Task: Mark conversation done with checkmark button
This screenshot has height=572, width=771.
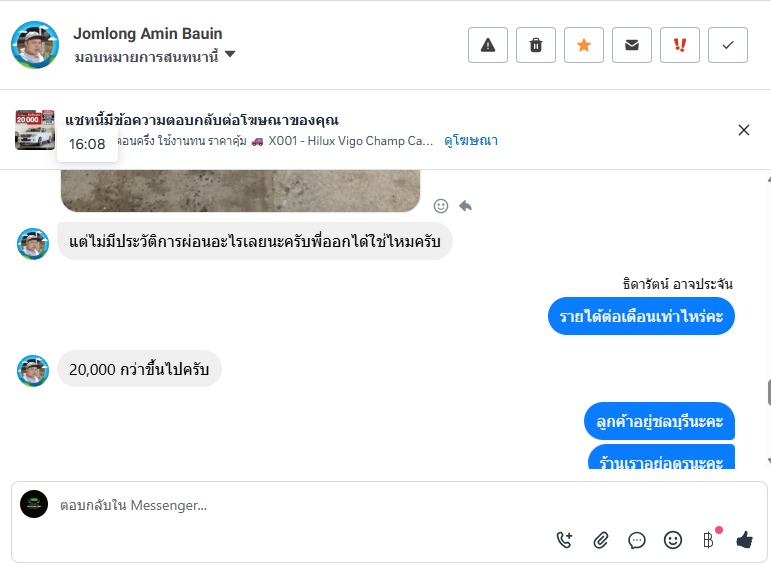Action: click(728, 45)
